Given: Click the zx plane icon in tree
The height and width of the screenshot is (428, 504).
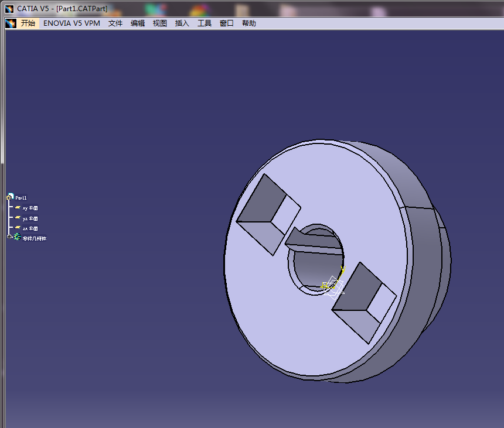Looking at the screenshot, I should click(x=18, y=228).
